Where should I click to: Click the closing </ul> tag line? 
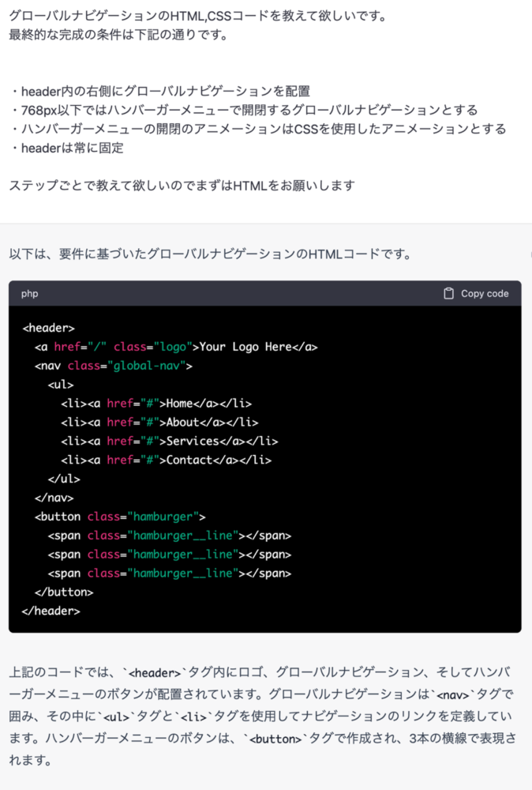point(63,479)
